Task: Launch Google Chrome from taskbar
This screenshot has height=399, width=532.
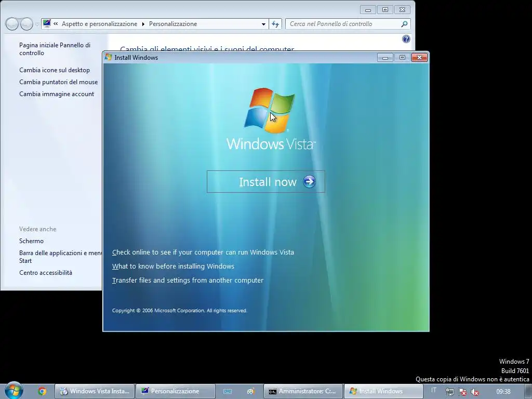Action: tap(42, 391)
